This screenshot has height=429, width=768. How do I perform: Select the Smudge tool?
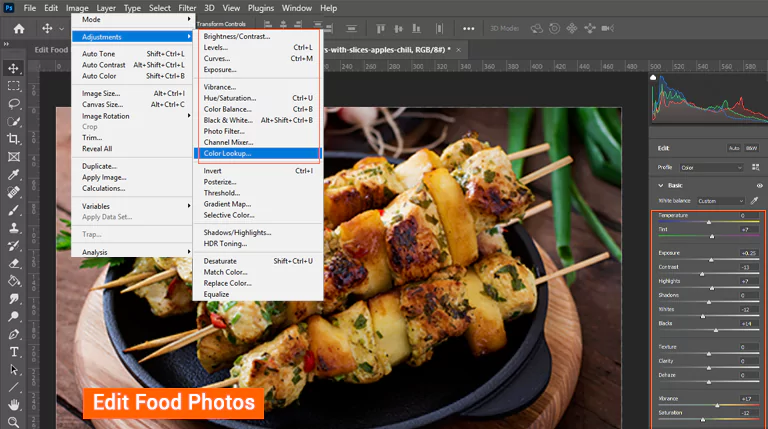14,299
